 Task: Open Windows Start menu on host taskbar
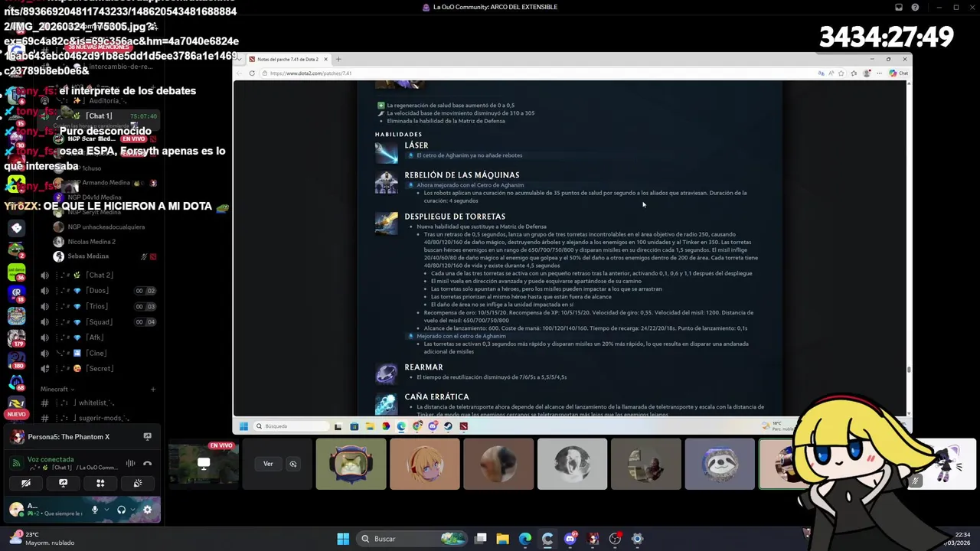(343, 539)
